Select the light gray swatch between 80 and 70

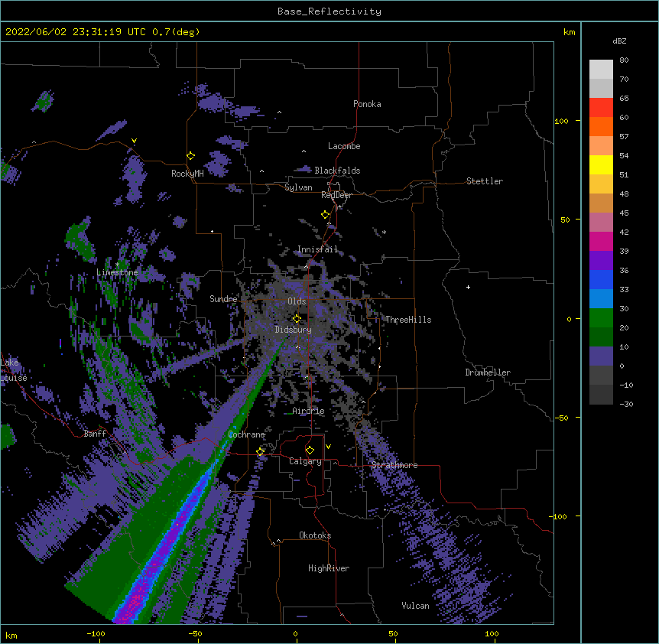(x=601, y=70)
